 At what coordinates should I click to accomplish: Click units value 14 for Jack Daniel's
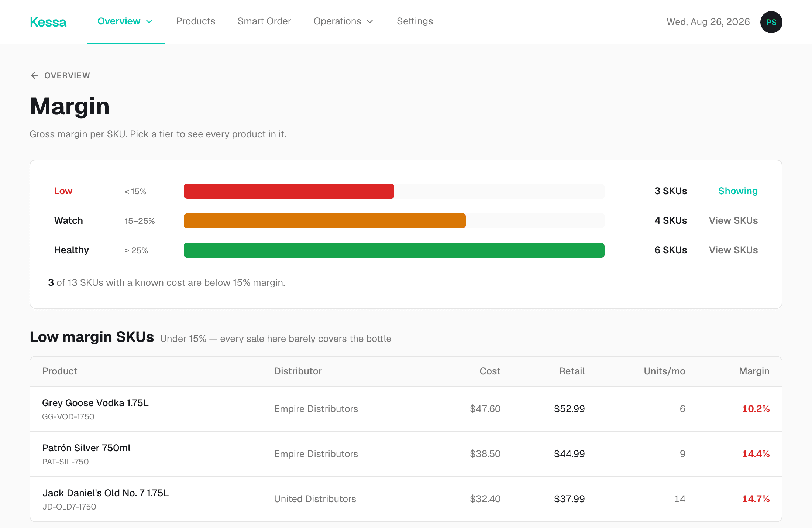pyautogui.click(x=679, y=499)
